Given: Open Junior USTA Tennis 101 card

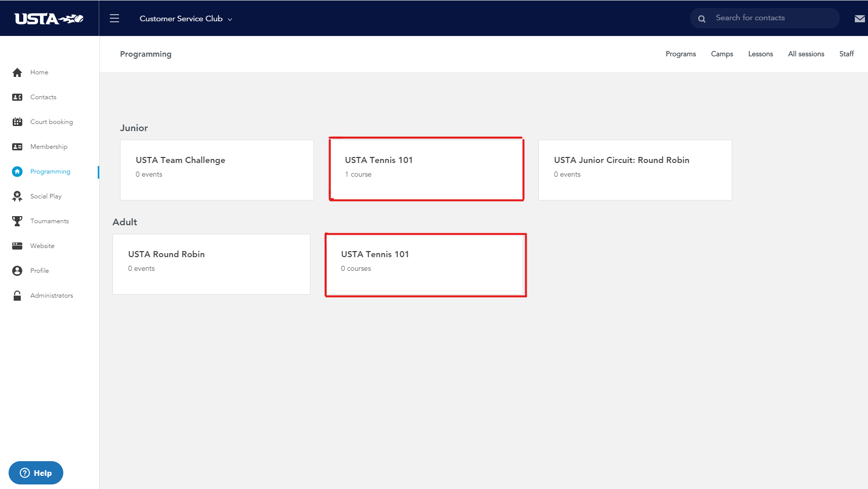Looking at the screenshot, I should [x=426, y=170].
